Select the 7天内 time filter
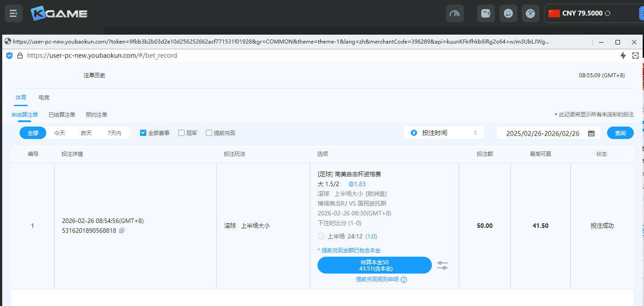Screen dimensions: 644x306 click(114, 133)
